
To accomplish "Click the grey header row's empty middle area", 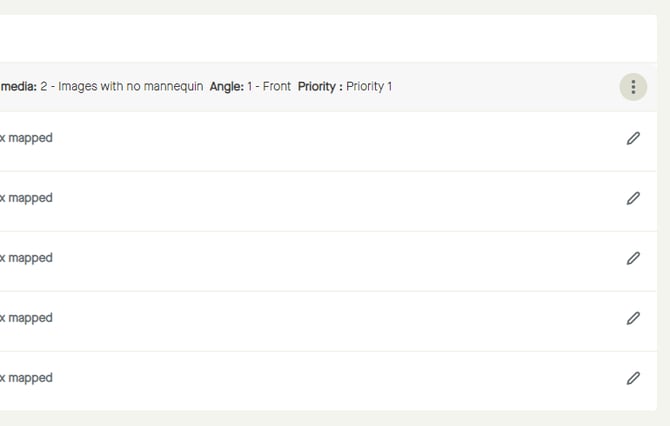I will click(500, 87).
